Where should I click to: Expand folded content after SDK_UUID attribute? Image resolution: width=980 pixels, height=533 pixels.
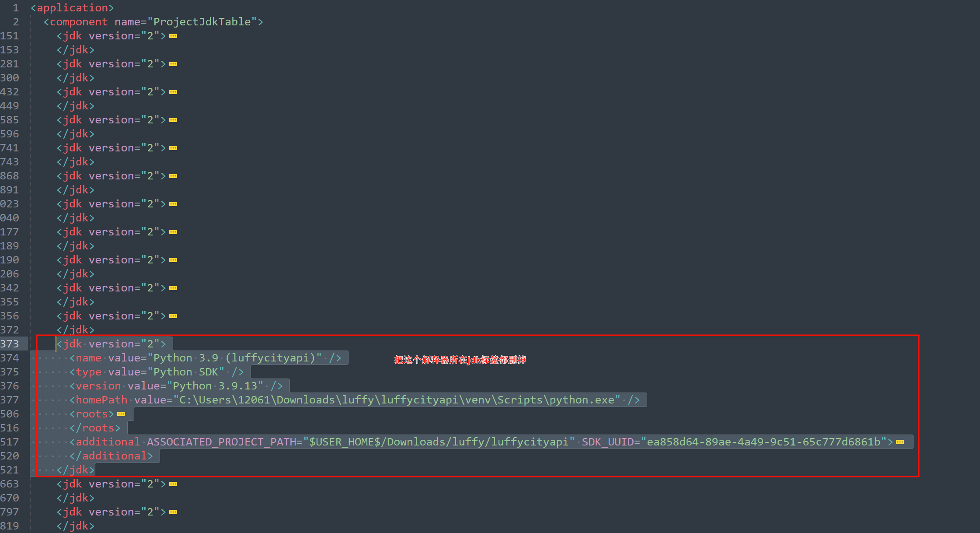tap(900, 442)
